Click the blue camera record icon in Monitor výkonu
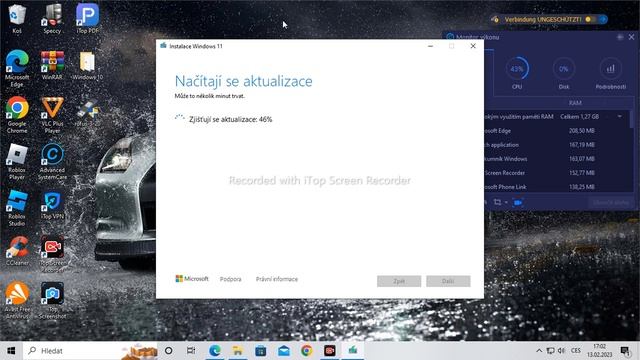Screen dimensions: 640x360 [x=518, y=202]
